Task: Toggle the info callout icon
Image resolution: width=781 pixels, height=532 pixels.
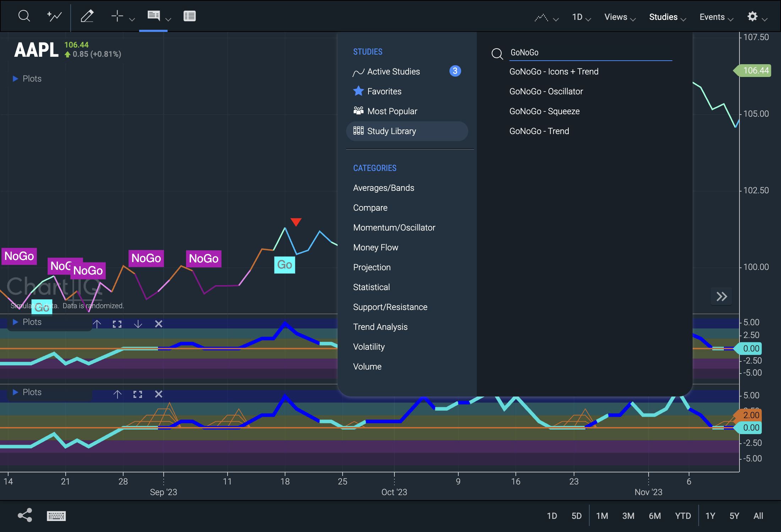Action: (154, 16)
